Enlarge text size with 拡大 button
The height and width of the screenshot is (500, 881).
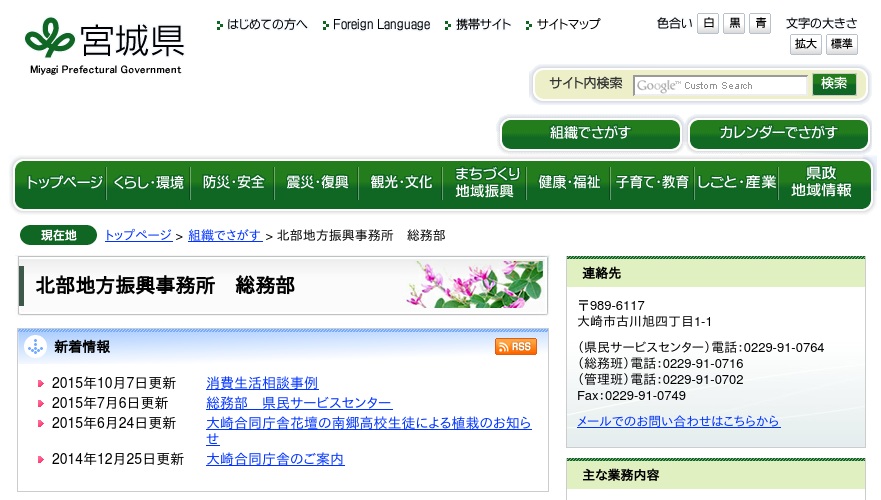pyautogui.click(x=806, y=44)
